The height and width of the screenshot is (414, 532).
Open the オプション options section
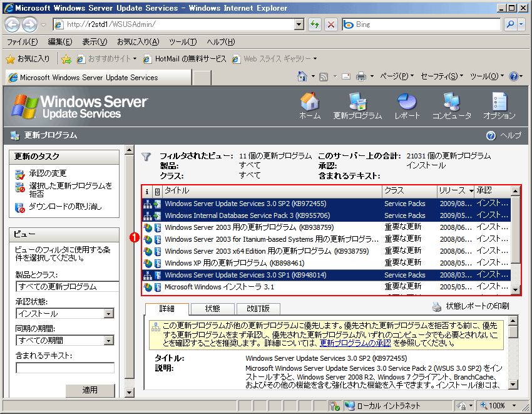click(x=499, y=106)
